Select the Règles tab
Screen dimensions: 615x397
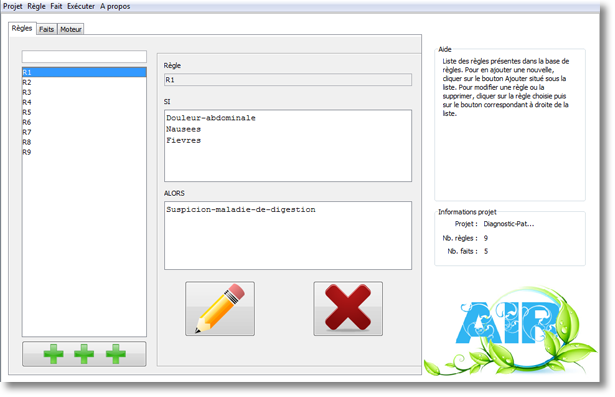pos(22,28)
